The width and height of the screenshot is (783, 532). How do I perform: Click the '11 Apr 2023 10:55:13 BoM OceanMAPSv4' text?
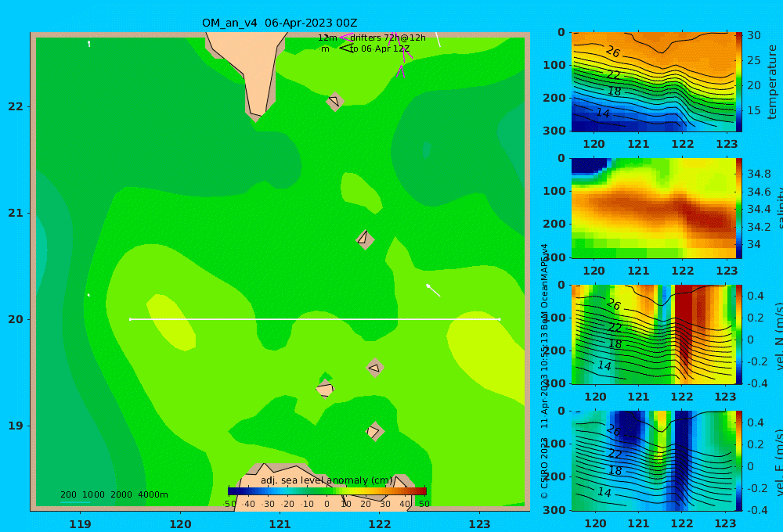[544, 336]
